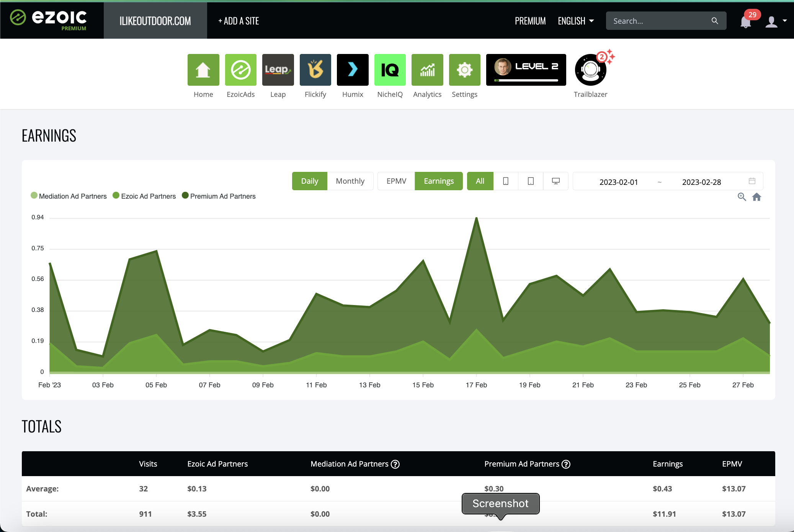The height and width of the screenshot is (532, 794).
Task: Filter by mobile phone device icon
Action: click(506, 181)
